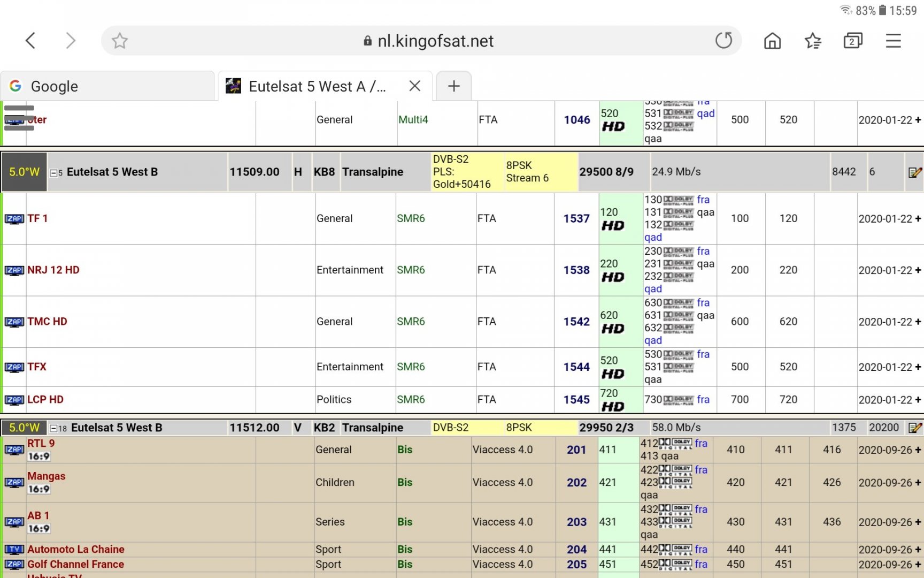The height and width of the screenshot is (578, 924).
Task: Click the bookmark star in the address bar
Action: click(119, 40)
